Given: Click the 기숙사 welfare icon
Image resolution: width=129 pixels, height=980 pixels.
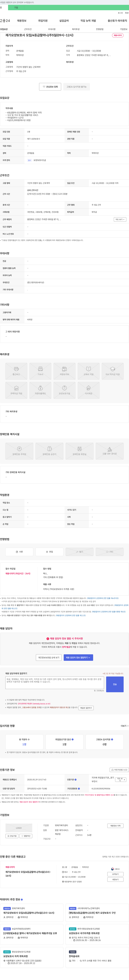Looking at the screenshot, I should (x=40, y=371).
